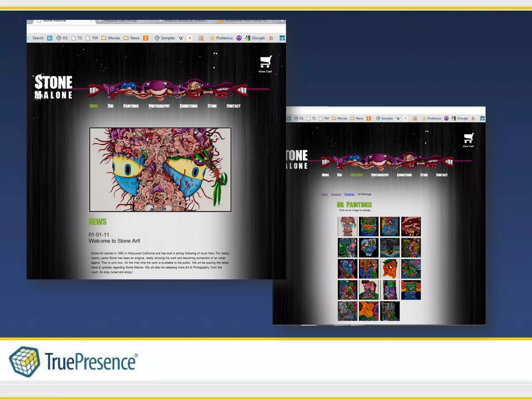Image resolution: width=532 pixels, height=399 pixels.
Task: Open News folder in second browser window
Action: point(357,118)
